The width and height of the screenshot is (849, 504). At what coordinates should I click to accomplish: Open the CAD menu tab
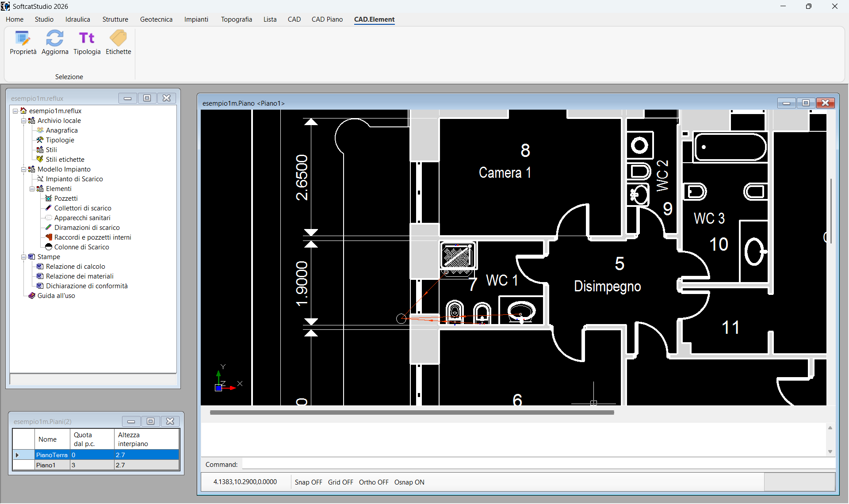coord(294,19)
